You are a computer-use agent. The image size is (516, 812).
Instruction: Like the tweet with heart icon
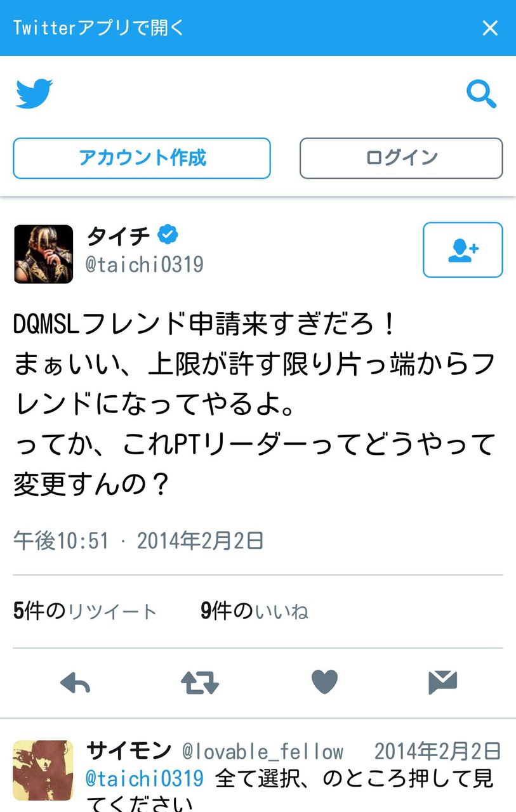[325, 682]
